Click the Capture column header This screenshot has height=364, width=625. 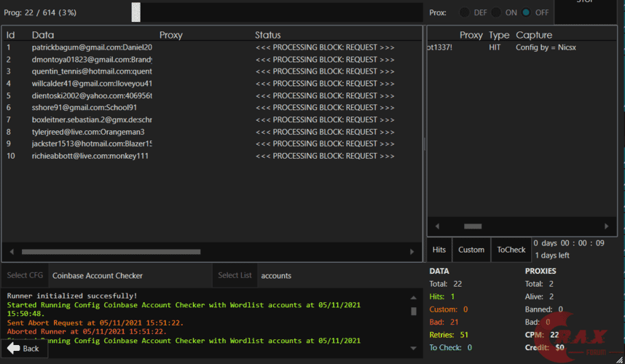pos(534,35)
